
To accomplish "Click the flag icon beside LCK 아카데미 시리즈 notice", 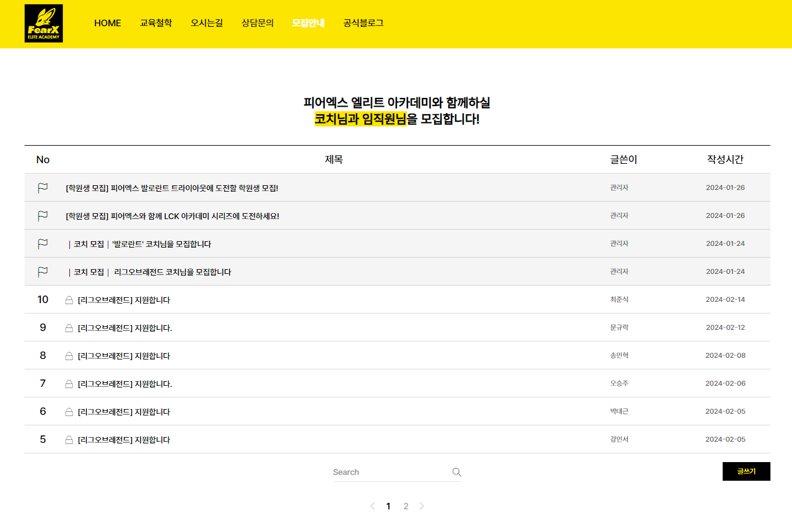I will (x=43, y=216).
